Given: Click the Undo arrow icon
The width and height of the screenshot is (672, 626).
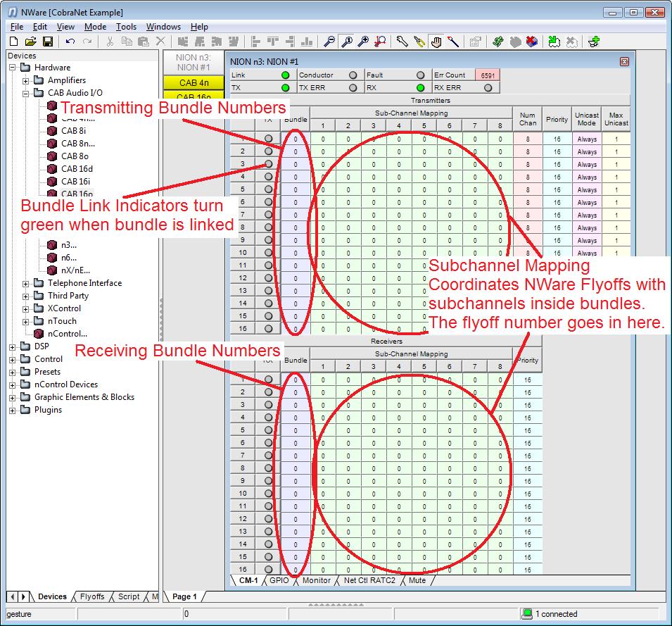Looking at the screenshot, I should tap(70, 42).
